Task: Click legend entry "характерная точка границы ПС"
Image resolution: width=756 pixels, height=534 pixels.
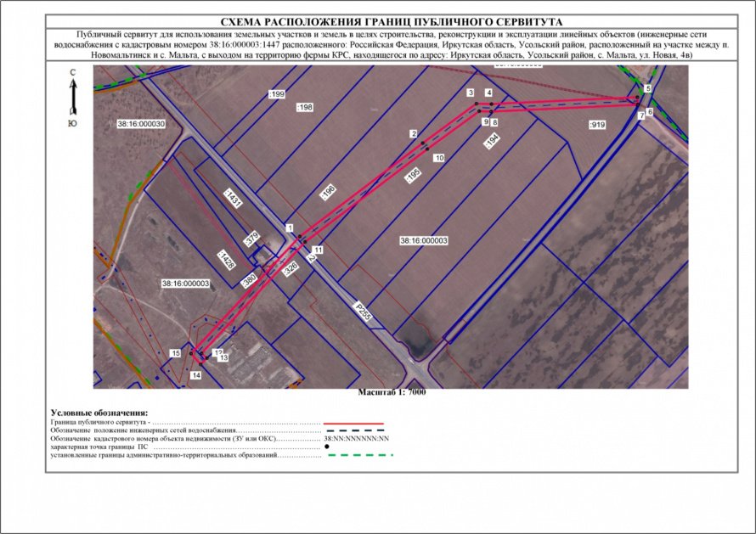Action: (x=99, y=447)
